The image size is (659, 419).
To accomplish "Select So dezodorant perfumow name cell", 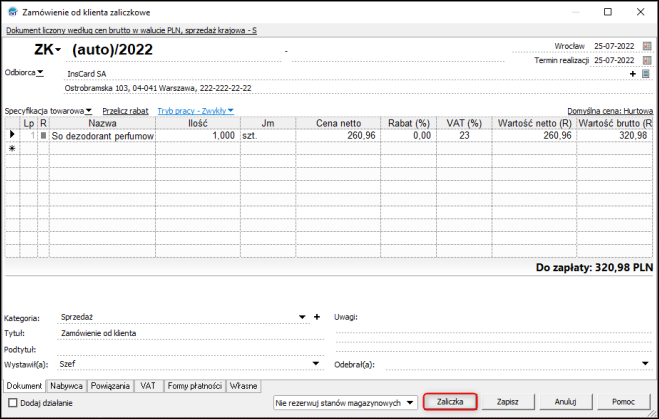I will tap(103, 136).
